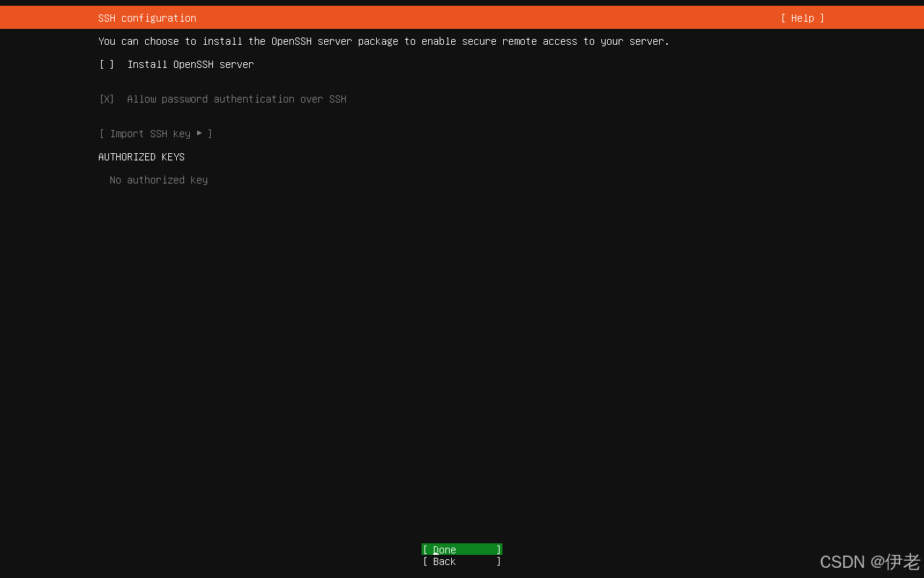The image size is (924, 578).
Task: Click the triangle arrow beside Import SSH key
Action: tap(199, 133)
